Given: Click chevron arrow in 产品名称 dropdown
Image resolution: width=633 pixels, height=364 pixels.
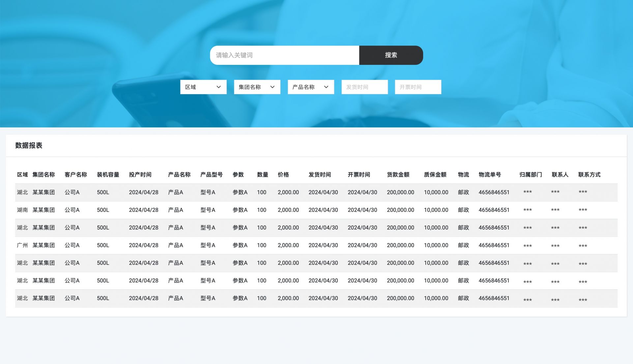Looking at the screenshot, I should [326, 87].
